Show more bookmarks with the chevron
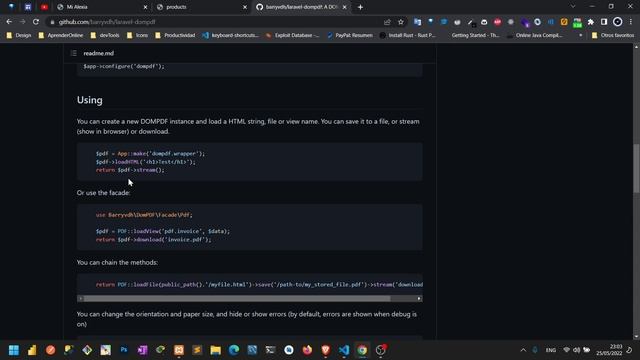Viewport: 640px width, 360px height. pyautogui.click(x=580, y=36)
